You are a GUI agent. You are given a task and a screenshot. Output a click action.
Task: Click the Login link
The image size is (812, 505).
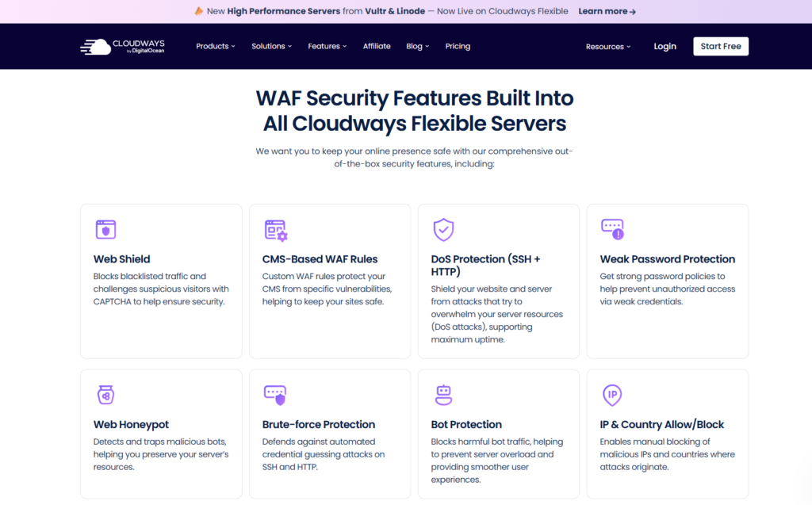(665, 47)
